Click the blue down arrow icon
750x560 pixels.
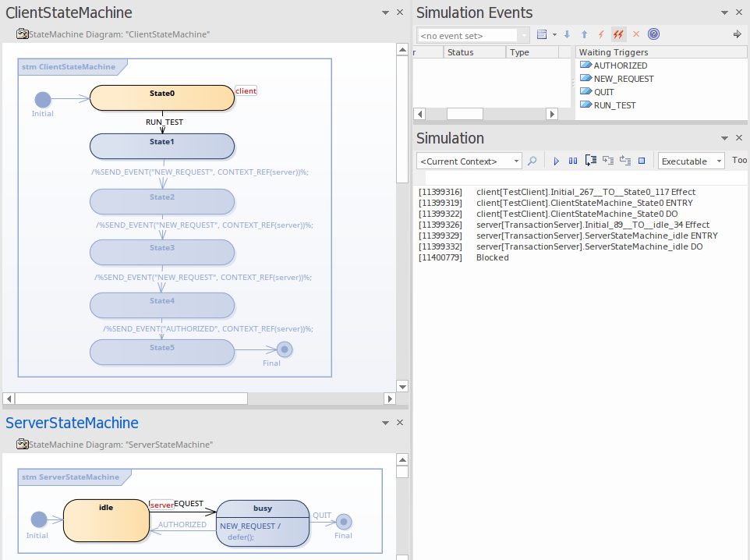pyautogui.click(x=567, y=35)
